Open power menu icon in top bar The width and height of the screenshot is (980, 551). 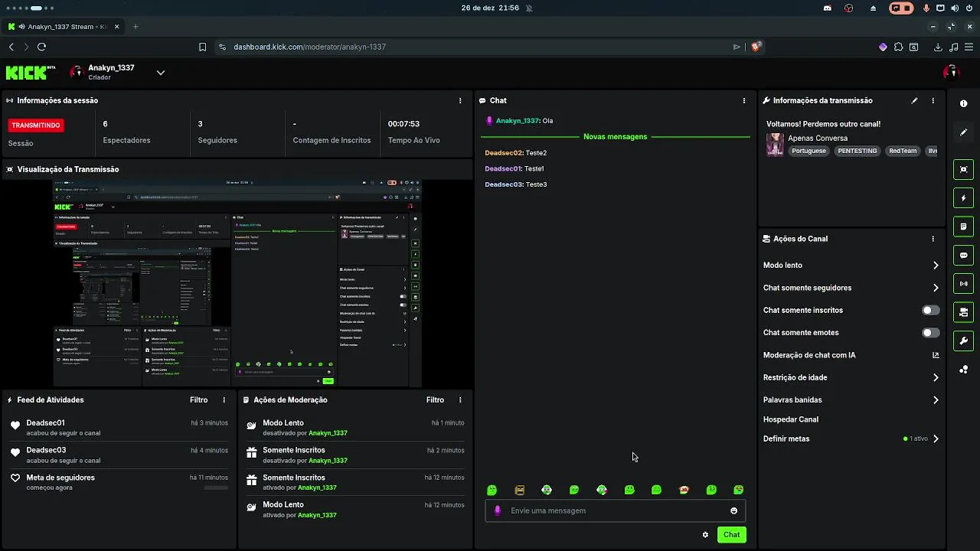click(969, 8)
